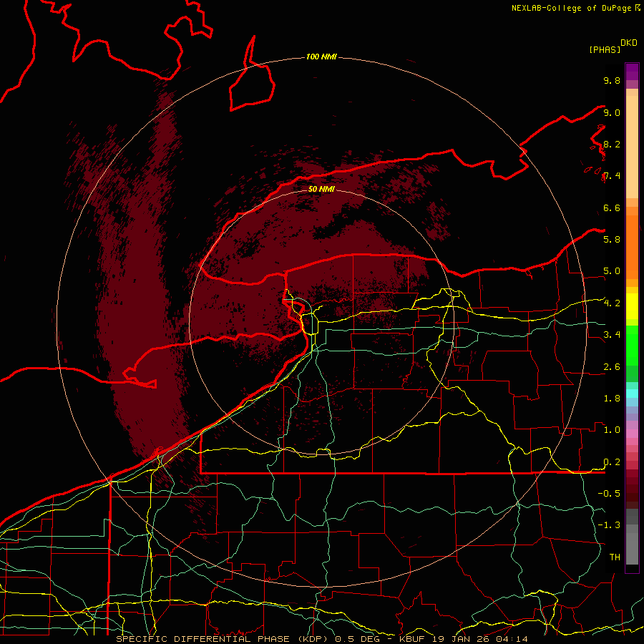Click the DKD label above the color bar
The width and height of the screenshot is (644, 644).
coord(629,43)
